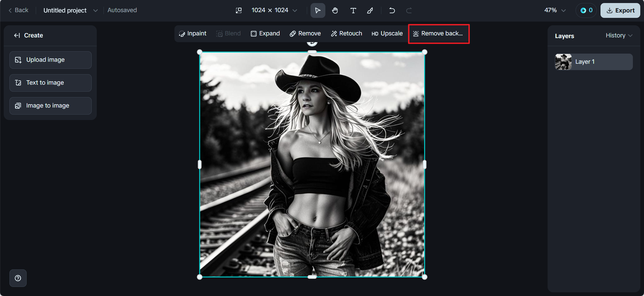Choose Image to image
644x296 pixels.
[50, 106]
